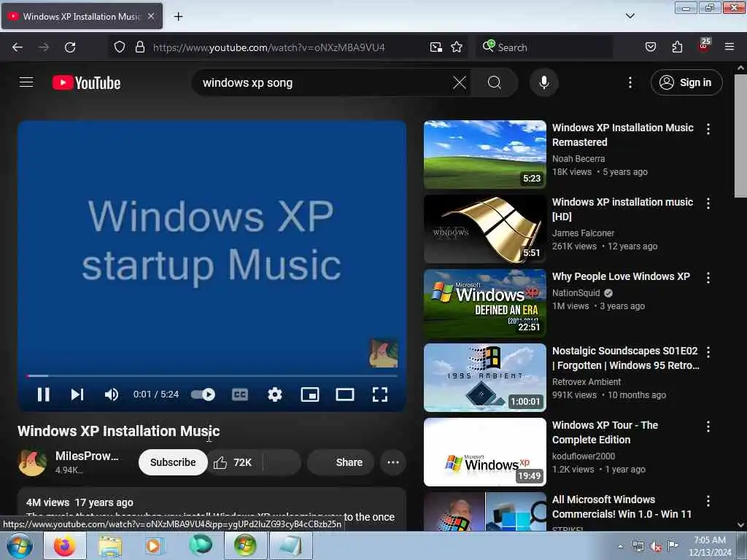Screen dimensions: 747x560
Task: Open options for Windows XP Tour video
Action: [708, 426]
